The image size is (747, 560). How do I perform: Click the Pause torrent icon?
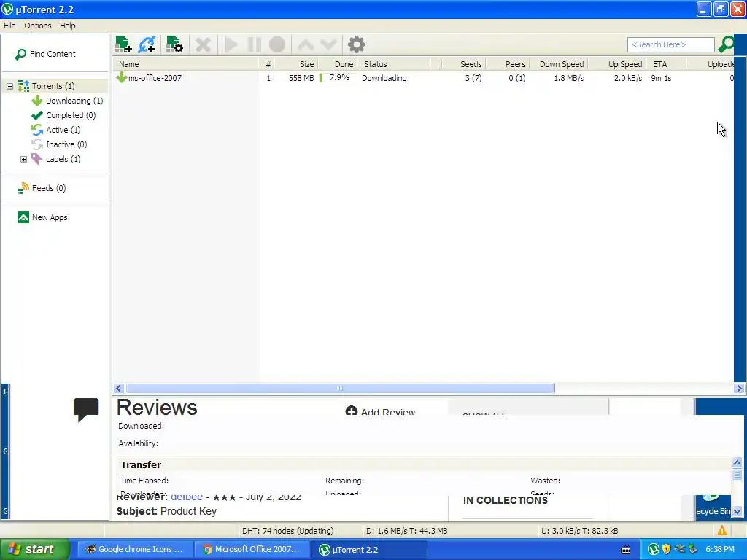254,44
